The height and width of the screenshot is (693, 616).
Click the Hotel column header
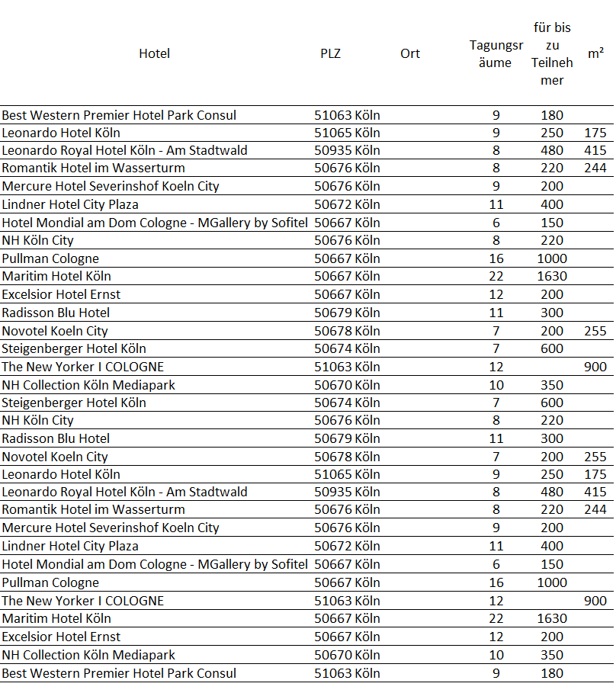(x=154, y=53)
